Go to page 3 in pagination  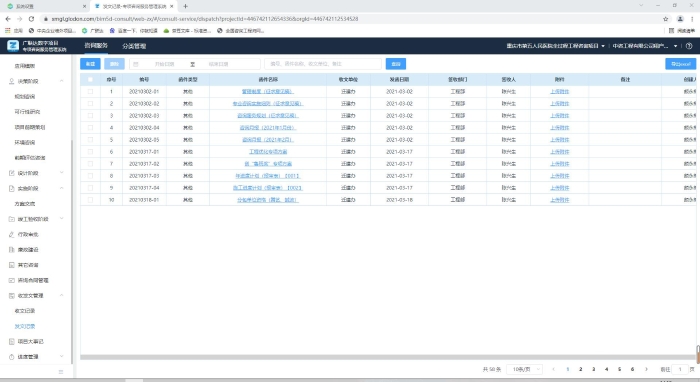point(593,369)
